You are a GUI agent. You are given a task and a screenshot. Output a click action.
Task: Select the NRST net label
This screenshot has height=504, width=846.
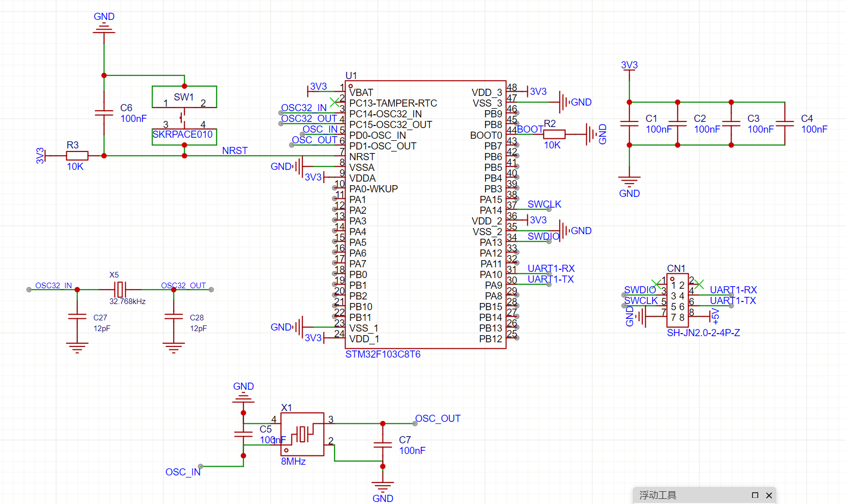(x=235, y=150)
